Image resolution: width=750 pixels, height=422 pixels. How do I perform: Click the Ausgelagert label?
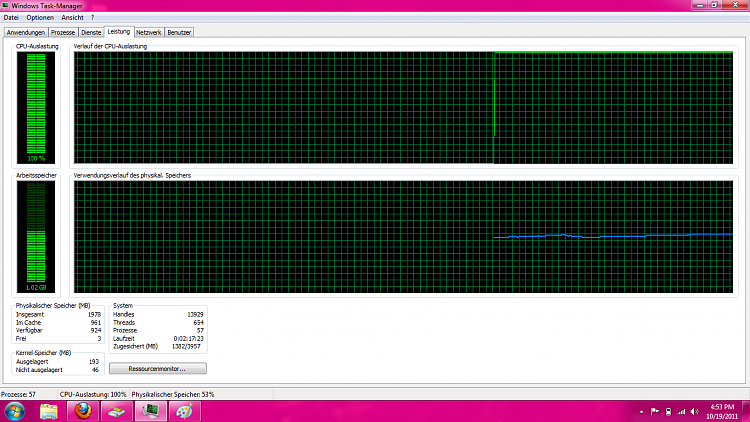coord(32,362)
